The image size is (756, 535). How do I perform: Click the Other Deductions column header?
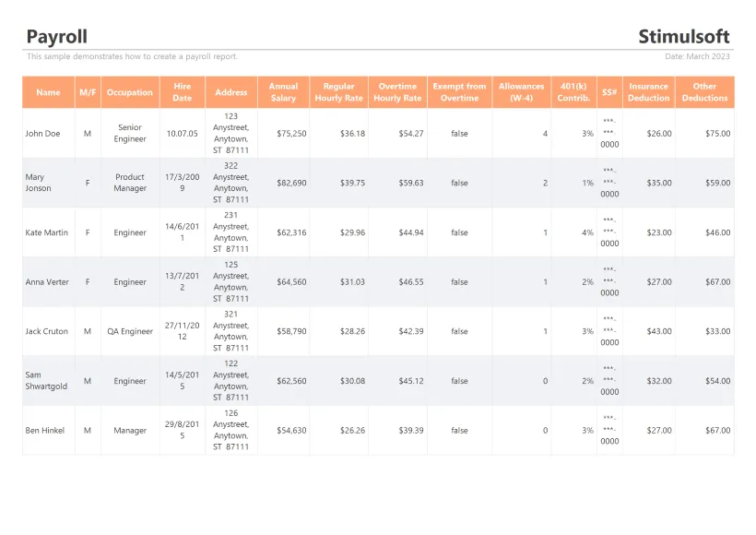pyautogui.click(x=704, y=92)
